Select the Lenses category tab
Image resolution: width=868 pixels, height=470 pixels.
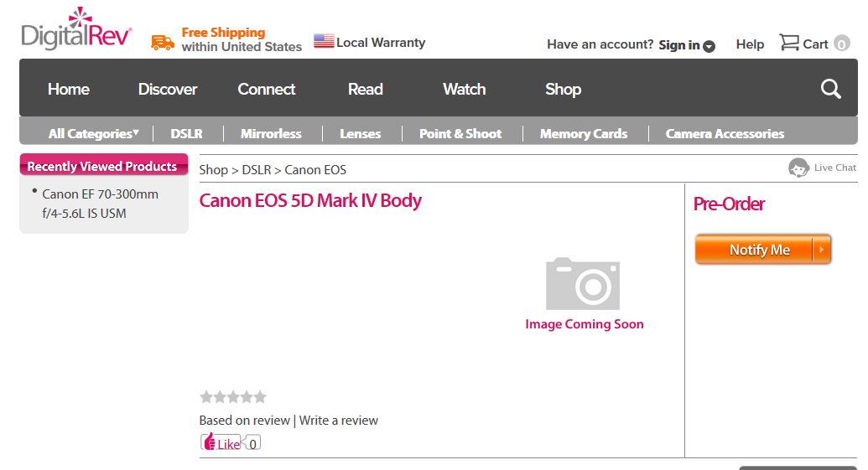click(361, 133)
